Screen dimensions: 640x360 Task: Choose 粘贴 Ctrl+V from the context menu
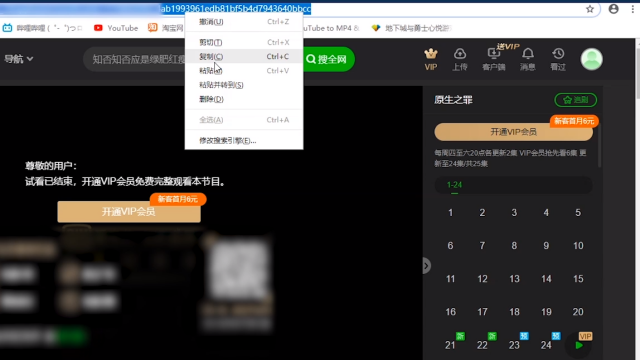[x=244, y=71]
